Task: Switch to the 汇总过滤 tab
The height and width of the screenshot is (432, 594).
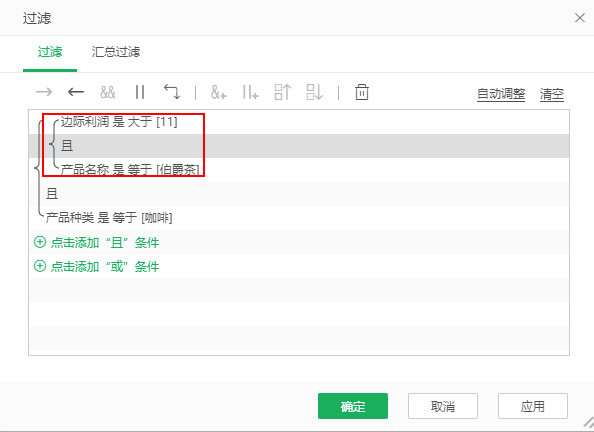Action: click(x=116, y=52)
